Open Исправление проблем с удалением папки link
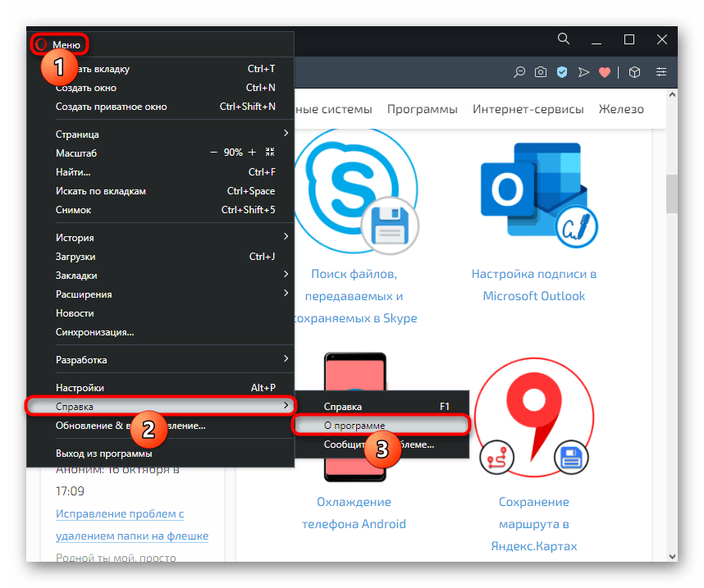 [x=132, y=524]
